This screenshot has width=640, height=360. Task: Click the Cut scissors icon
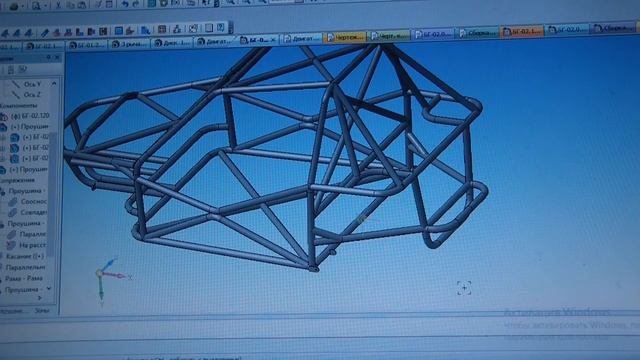click(x=58, y=5)
